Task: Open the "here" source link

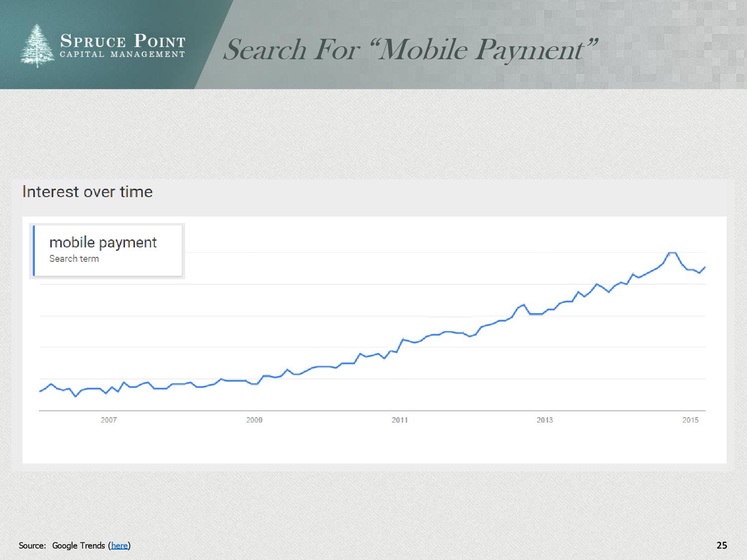Action: [120, 546]
